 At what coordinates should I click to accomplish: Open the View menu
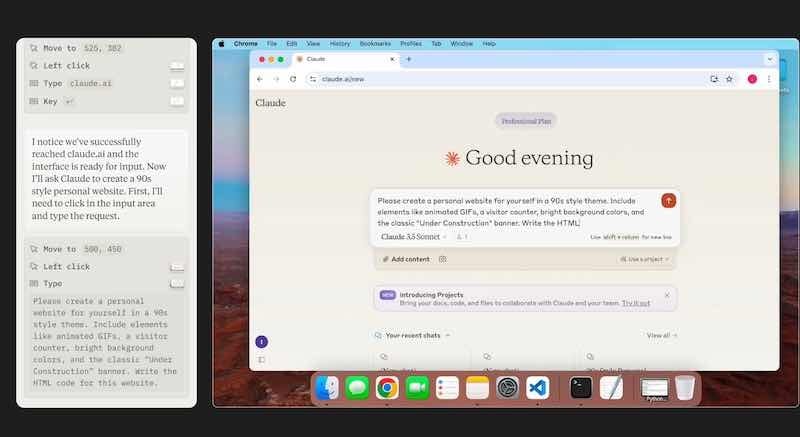point(313,44)
